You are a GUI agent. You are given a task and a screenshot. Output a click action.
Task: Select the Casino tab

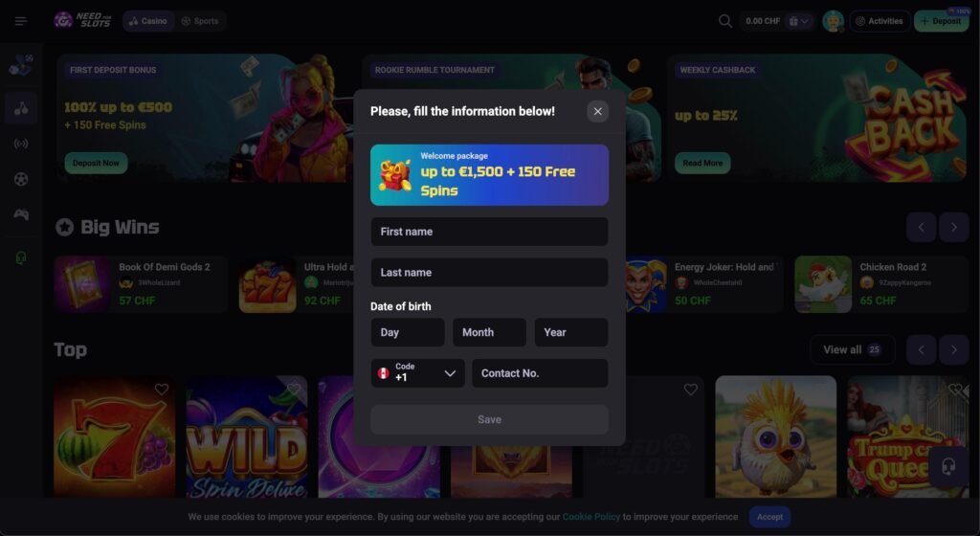coord(148,21)
